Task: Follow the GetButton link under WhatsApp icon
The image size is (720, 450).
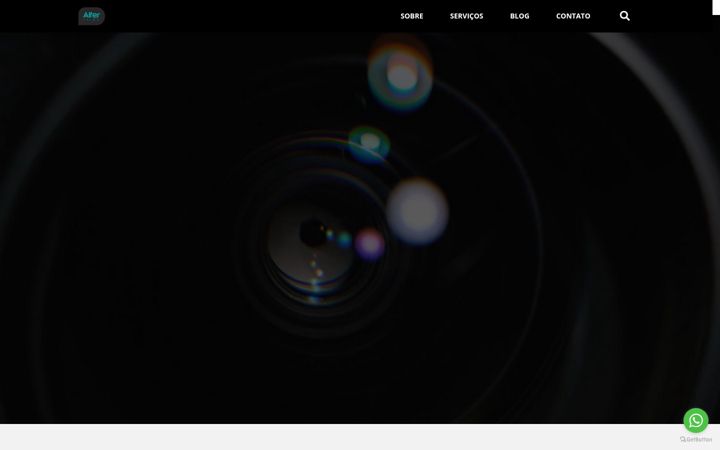Action: coord(696,439)
